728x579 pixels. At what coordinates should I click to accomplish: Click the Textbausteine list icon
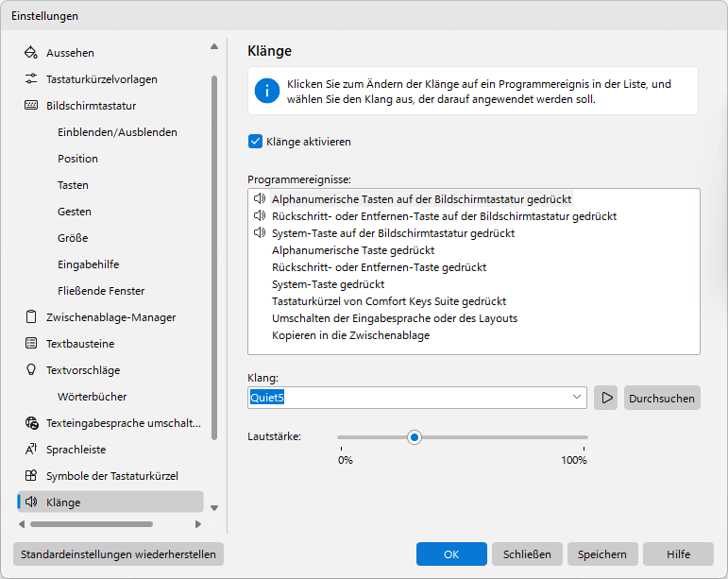point(31,343)
